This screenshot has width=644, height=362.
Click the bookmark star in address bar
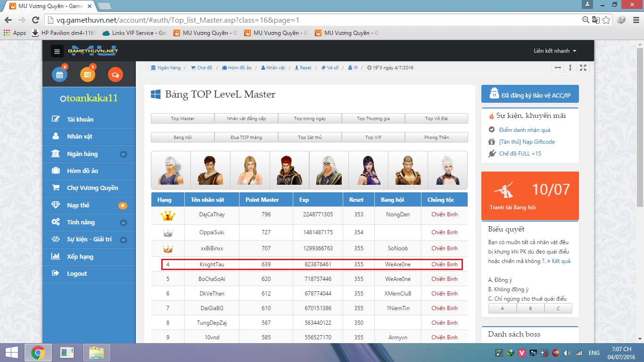(606, 20)
